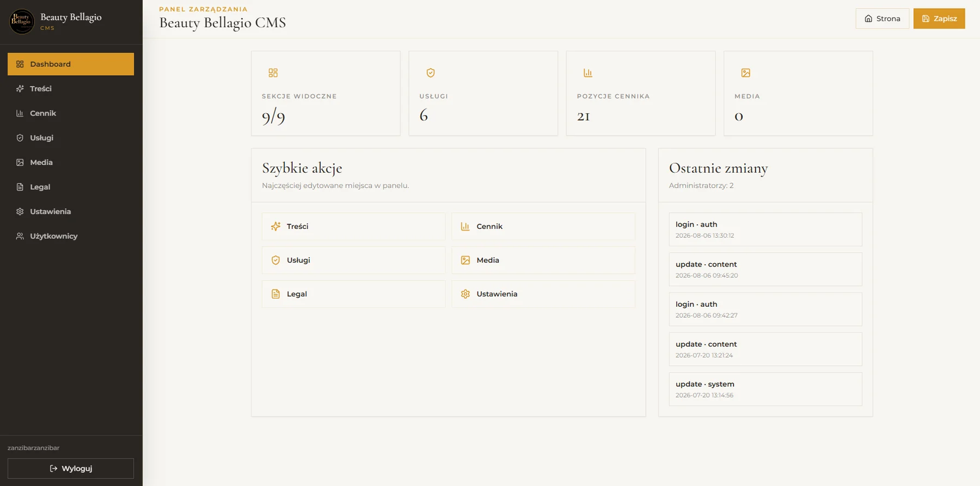Open Cennik from the sidebar

(x=71, y=113)
